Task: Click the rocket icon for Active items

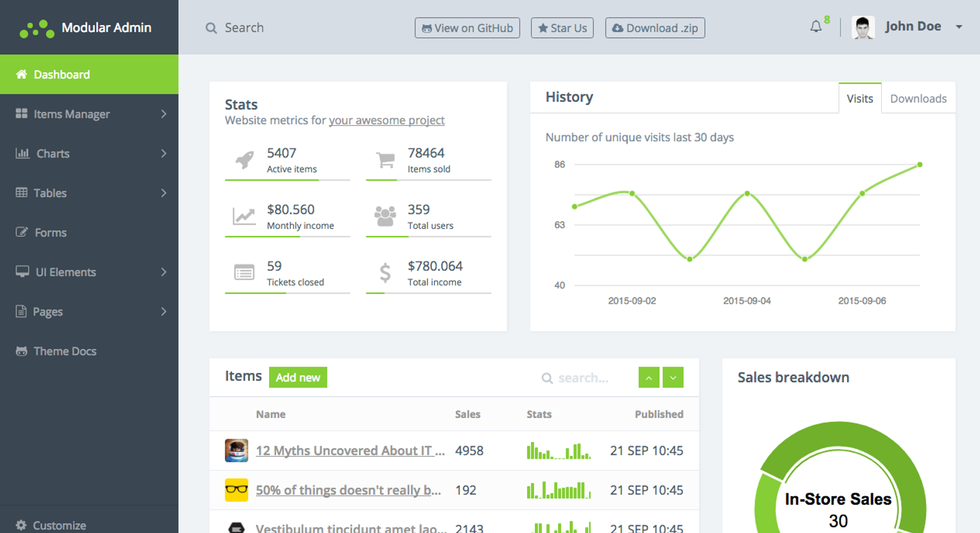Action: click(245, 159)
